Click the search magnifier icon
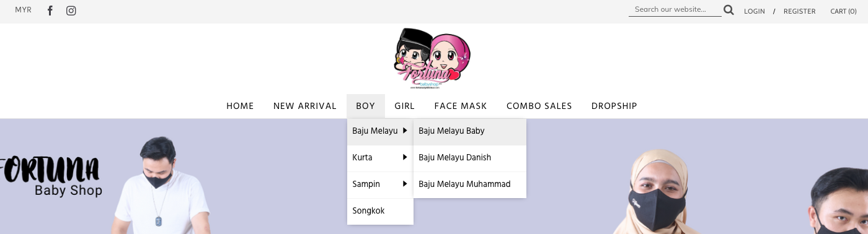This screenshot has width=868, height=234. click(x=728, y=10)
